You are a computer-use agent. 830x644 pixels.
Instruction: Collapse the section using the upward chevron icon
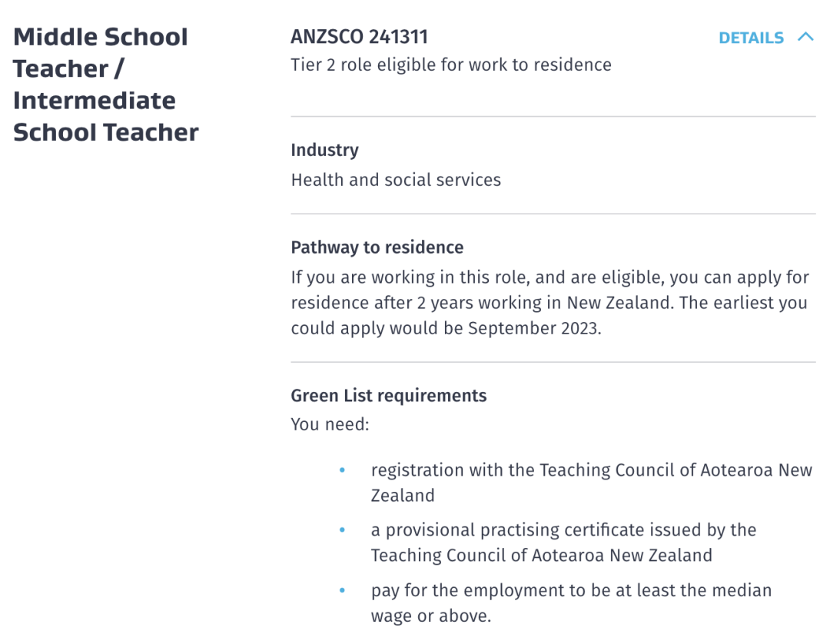pyautogui.click(x=805, y=37)
